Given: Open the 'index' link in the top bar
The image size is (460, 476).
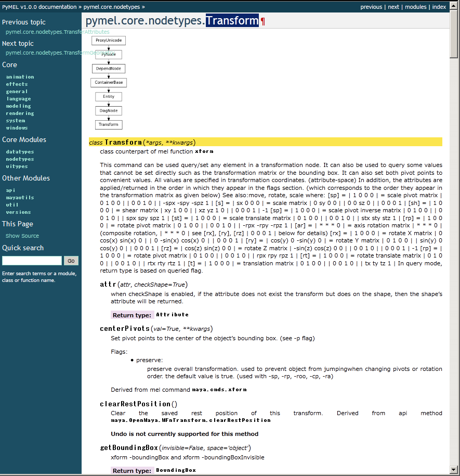Looking at the screenshot, I should tap(439, 7).
